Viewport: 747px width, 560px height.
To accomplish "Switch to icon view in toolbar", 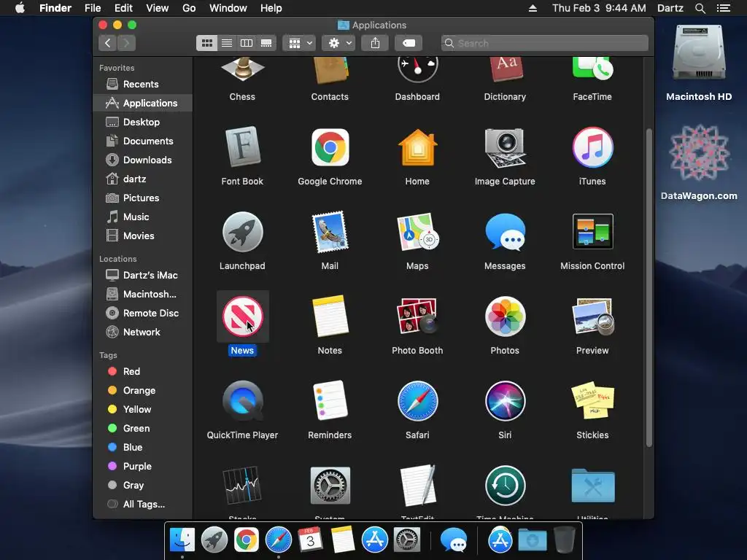I will tap(206, 43).
